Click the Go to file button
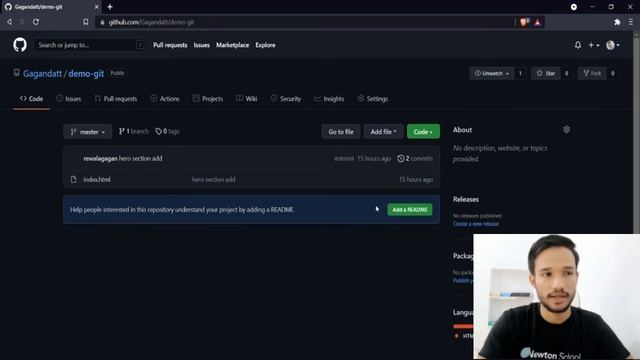 point(341,131)
